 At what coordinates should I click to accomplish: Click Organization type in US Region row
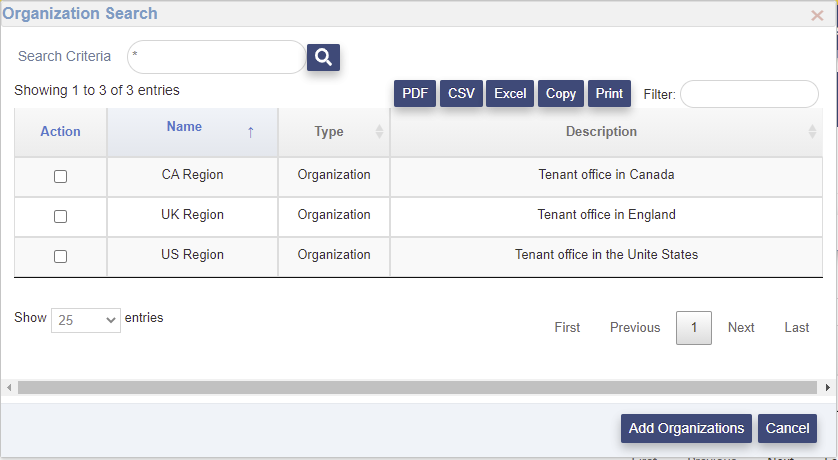click(x=334, y=255)
